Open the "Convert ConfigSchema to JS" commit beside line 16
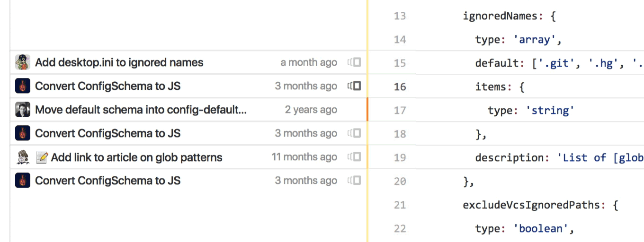The width and height of the screenshot is (644, 242). point(108,86)
